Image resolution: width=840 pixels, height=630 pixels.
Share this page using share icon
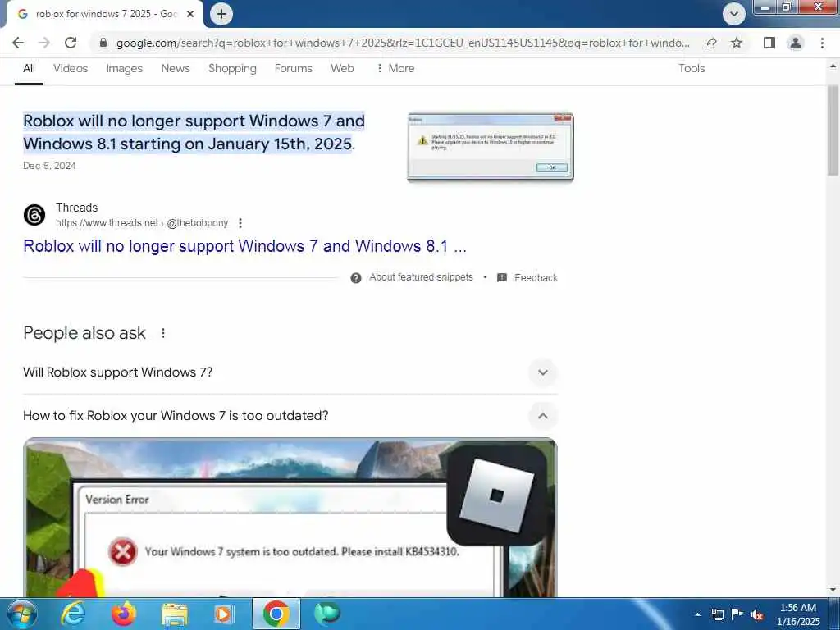pyautogui.click(x=710, y=43)
